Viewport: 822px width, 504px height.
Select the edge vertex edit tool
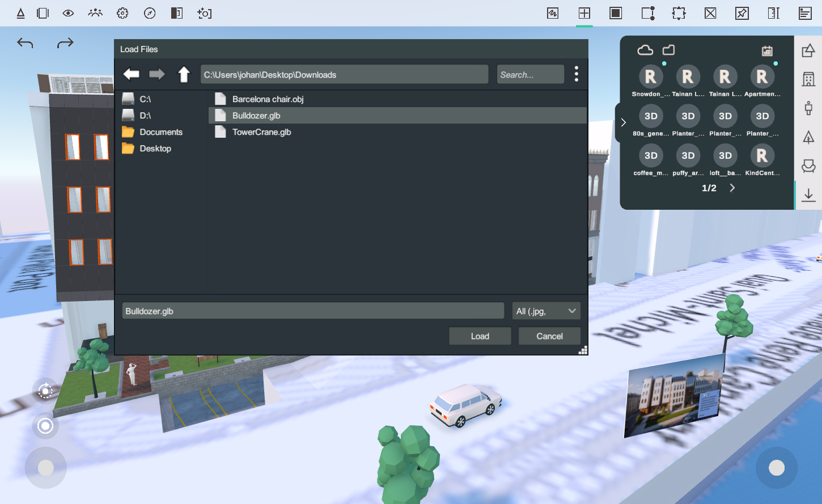648,13
